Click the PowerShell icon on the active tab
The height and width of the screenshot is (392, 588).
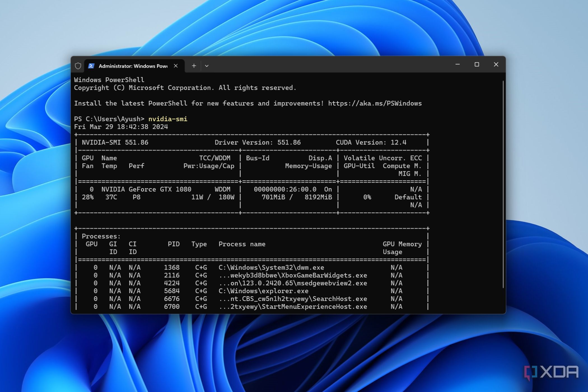click(91, 66)
